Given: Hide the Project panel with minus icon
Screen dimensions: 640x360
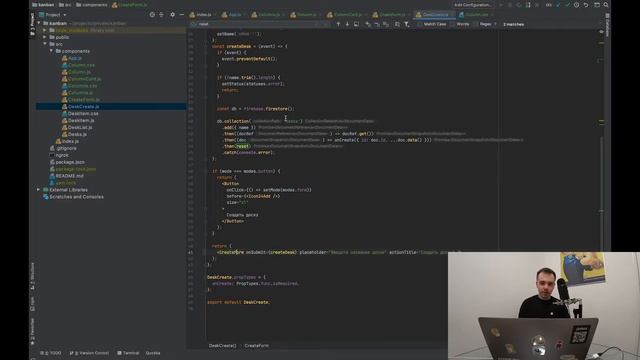Looking at the screenshot, I should pos(182,15).
